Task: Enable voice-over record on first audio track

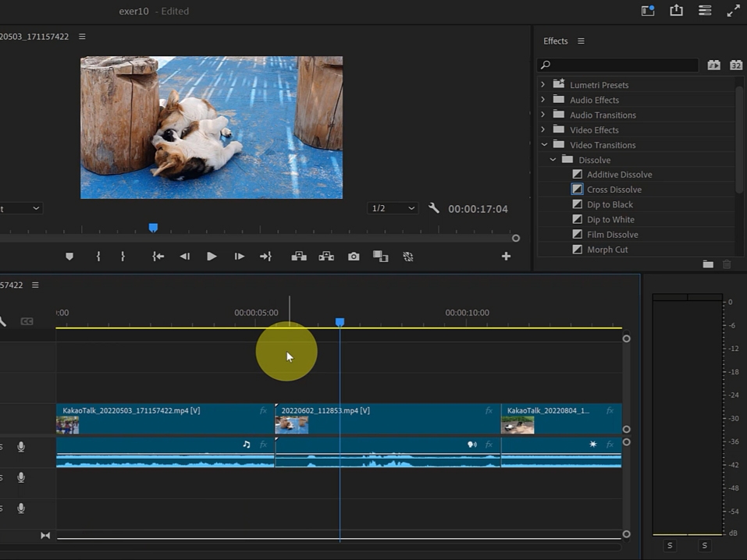Action: point(21,447)
